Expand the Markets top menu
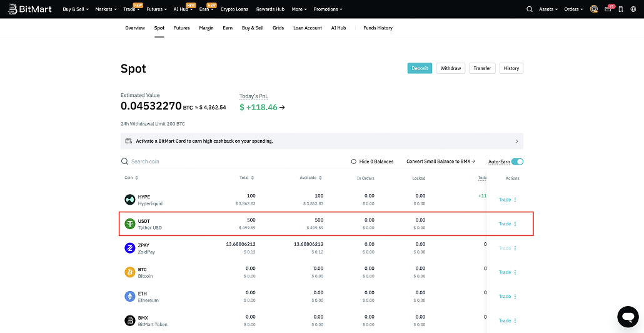This screenshot has height=333, width=644. [106, 9]
